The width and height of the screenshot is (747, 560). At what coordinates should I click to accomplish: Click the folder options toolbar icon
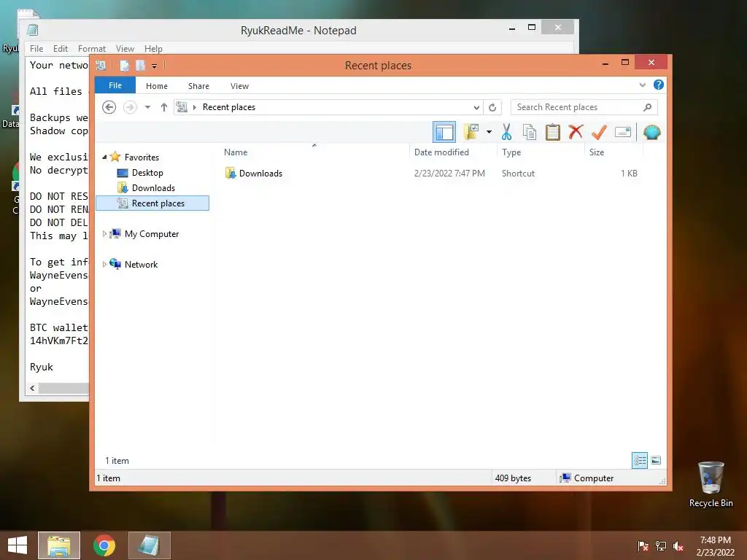(x=471, y=132)
